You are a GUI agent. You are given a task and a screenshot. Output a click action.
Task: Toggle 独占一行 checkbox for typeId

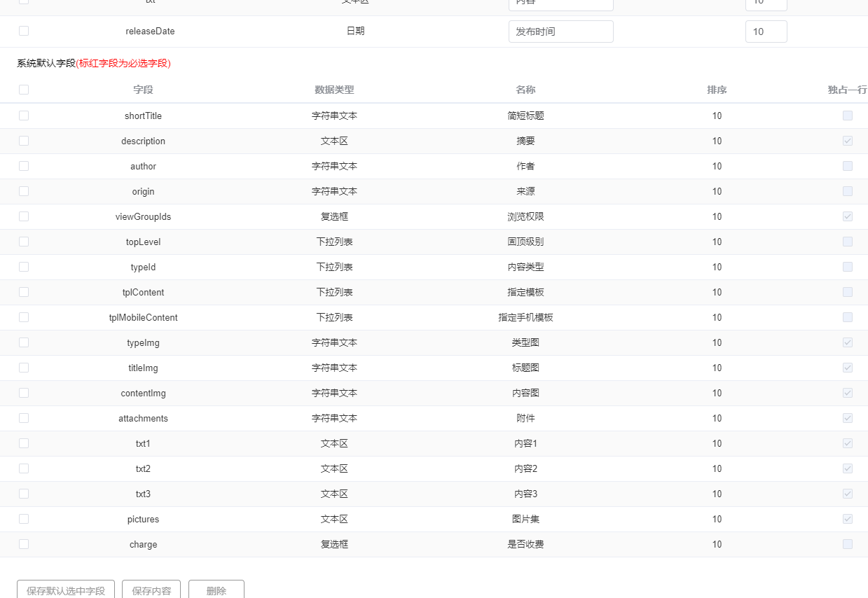848,267
